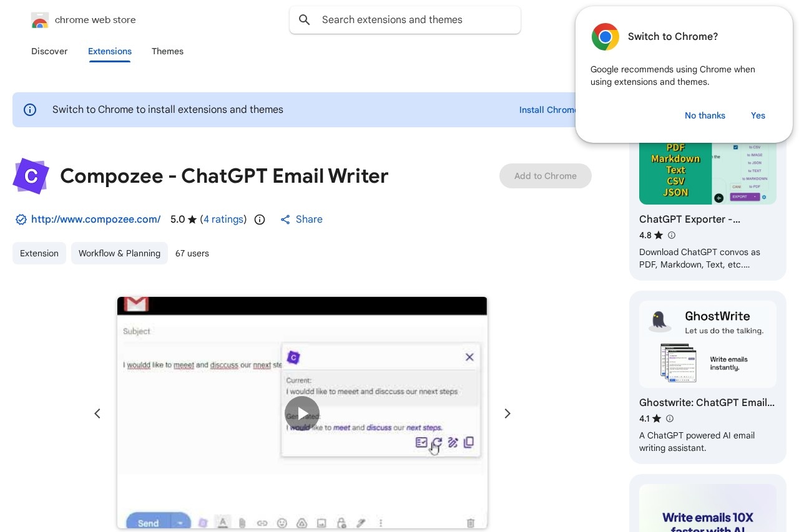Screen dimensions: 799x532
Task: Select the Extensions tab
Action: [x=110, y=51]
